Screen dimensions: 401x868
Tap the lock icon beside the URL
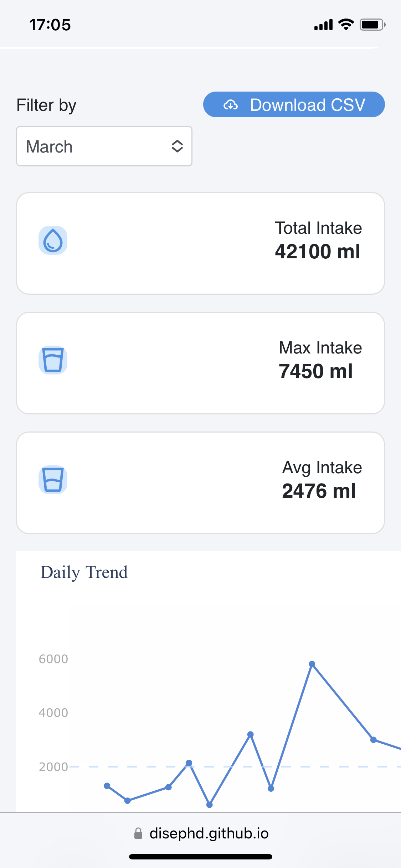138,833
